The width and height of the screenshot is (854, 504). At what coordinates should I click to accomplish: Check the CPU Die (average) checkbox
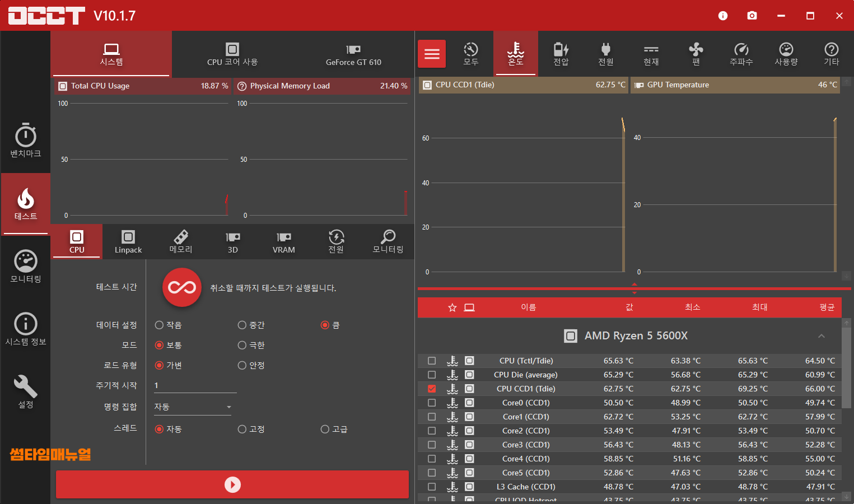coord(432,375)
